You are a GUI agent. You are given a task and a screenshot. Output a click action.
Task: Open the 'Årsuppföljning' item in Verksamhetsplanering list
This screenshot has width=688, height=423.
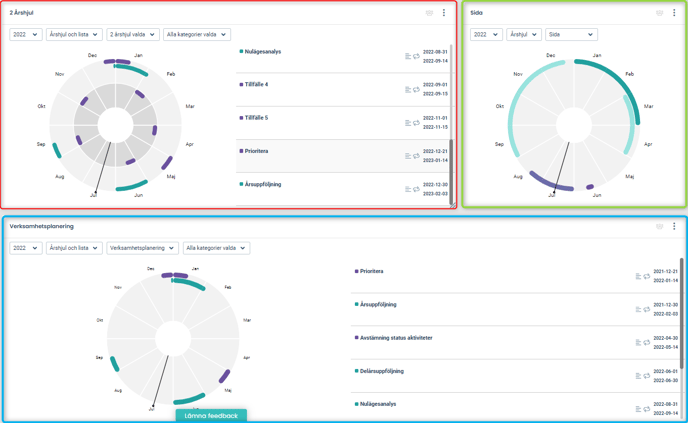pos(378,304)
